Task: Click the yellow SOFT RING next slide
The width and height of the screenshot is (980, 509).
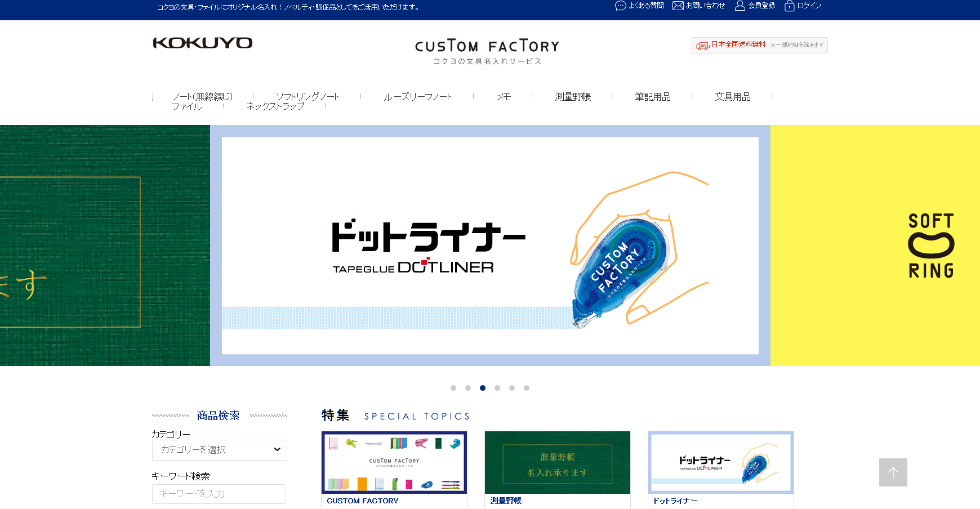Action: [875, 245]
